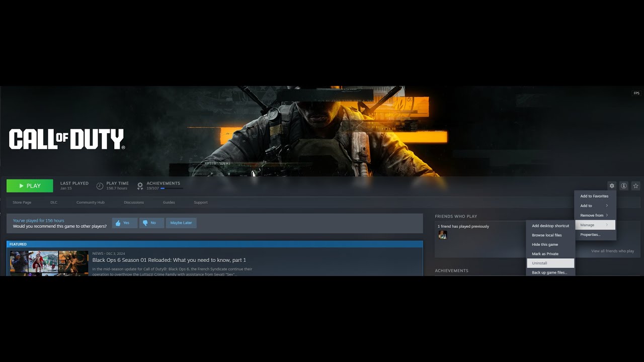Open the Support tab
644x362 pixels.
tap(201, 202)
